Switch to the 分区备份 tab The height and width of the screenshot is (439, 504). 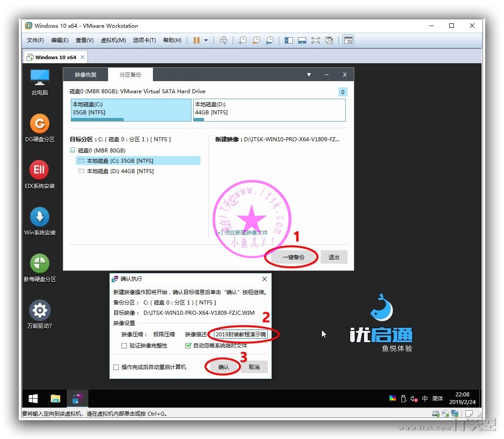130,74
